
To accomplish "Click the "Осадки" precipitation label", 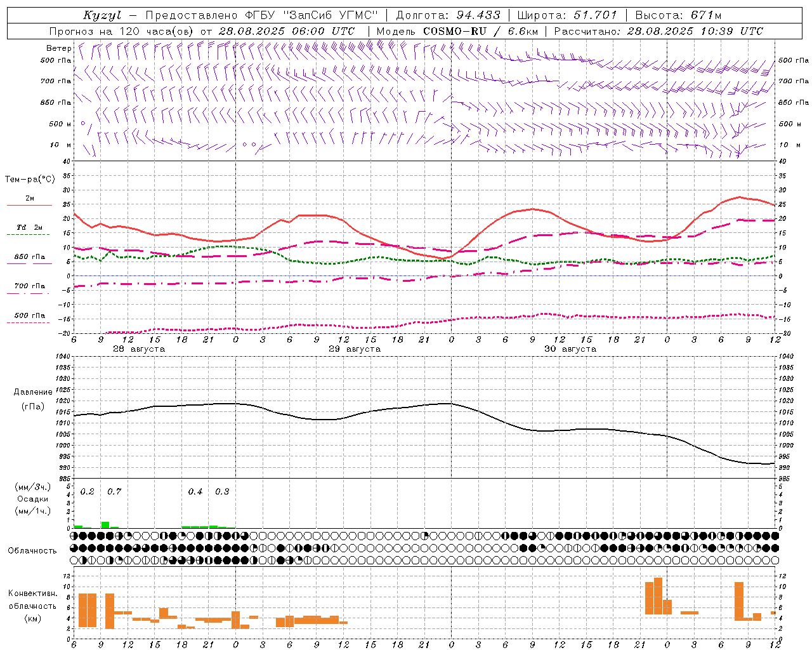I will pos(33,499).
